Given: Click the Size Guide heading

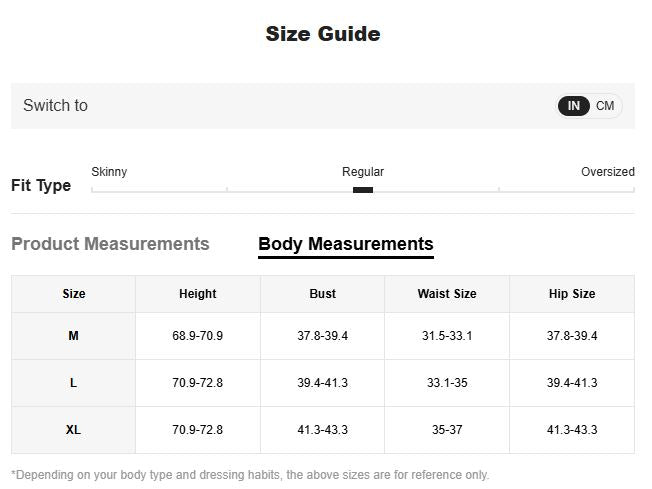Looking at the screenshot, I should pos(323,34).
